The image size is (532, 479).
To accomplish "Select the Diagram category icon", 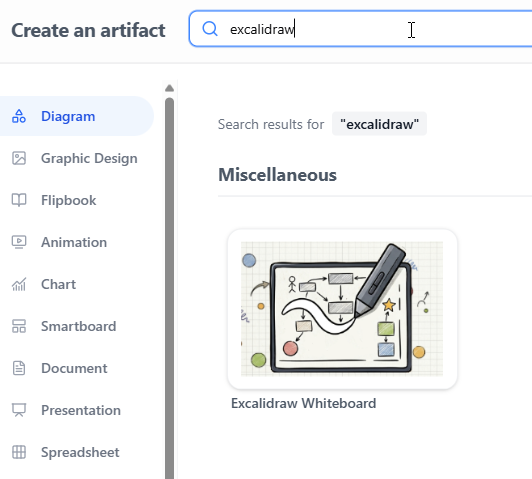I will (x=19, y=116).
